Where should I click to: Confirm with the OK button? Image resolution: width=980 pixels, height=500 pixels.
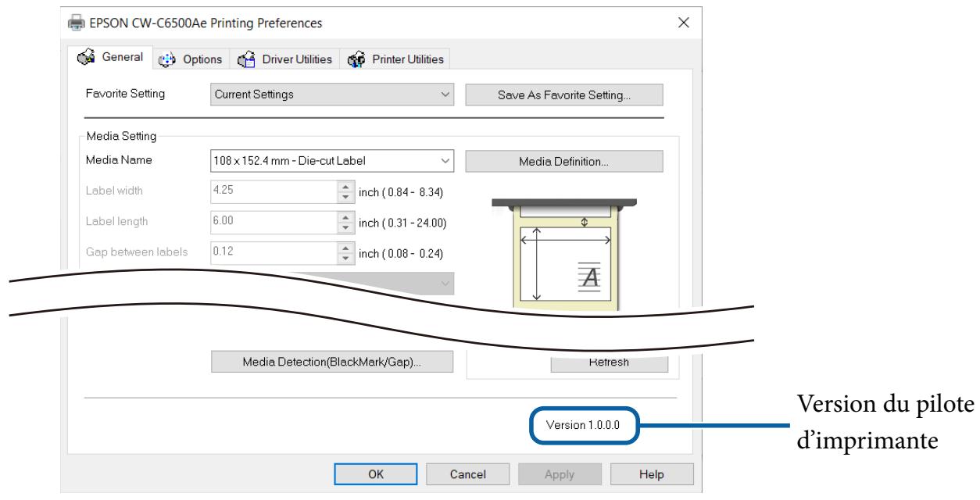[x=375, y=474]
